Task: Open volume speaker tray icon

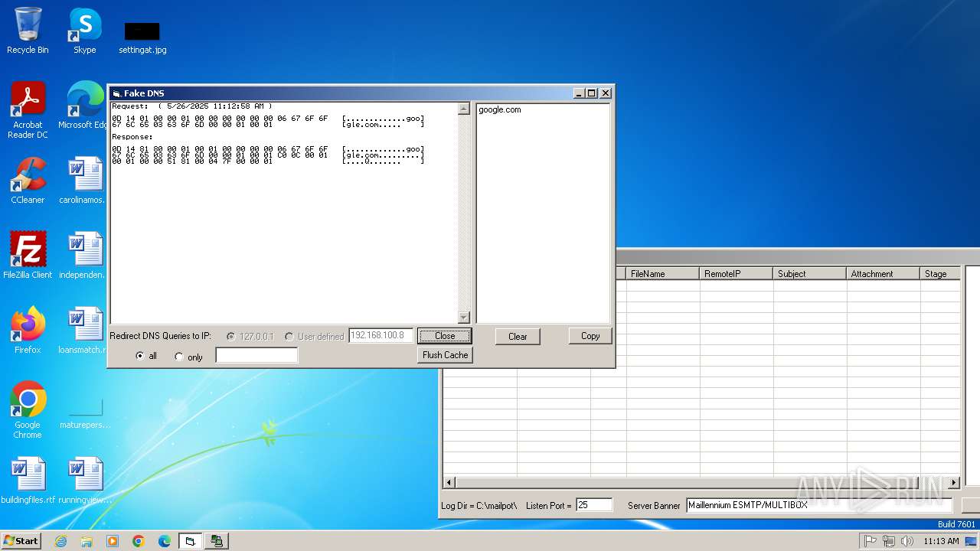Action: [x=907, y=541]
